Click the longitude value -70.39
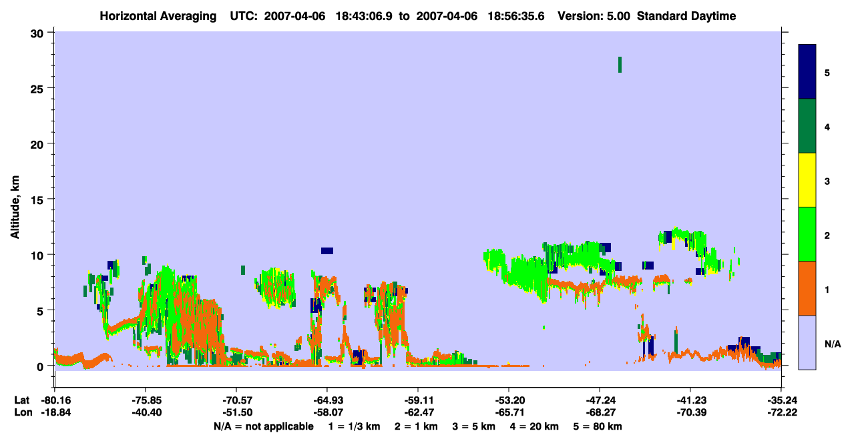 (690, 413)
